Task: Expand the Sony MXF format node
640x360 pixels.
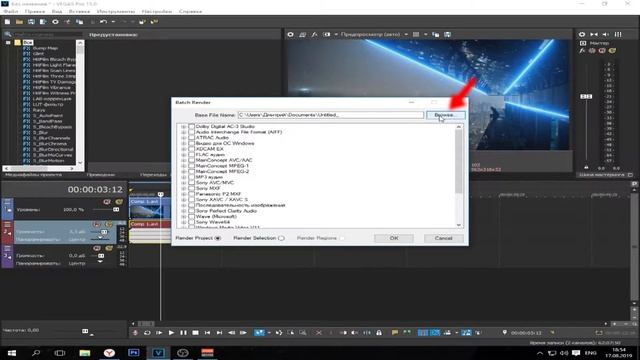Action: (x=184, y=188)
